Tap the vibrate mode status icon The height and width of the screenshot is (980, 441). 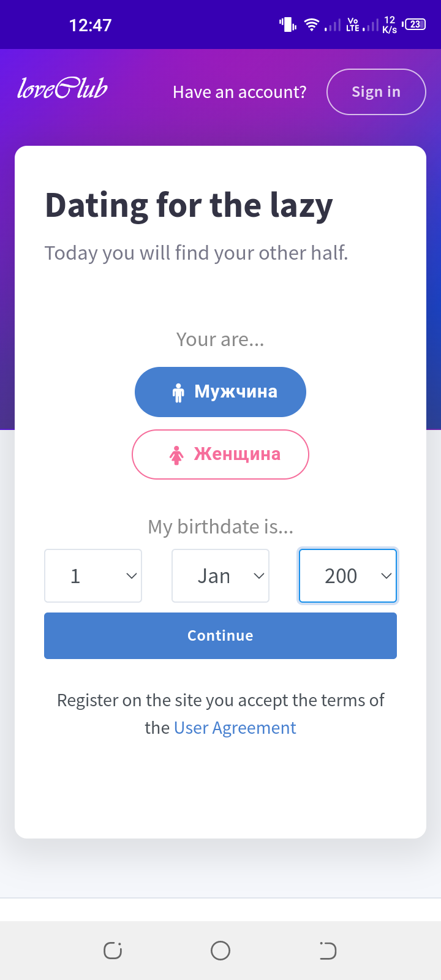click(288, 25)
